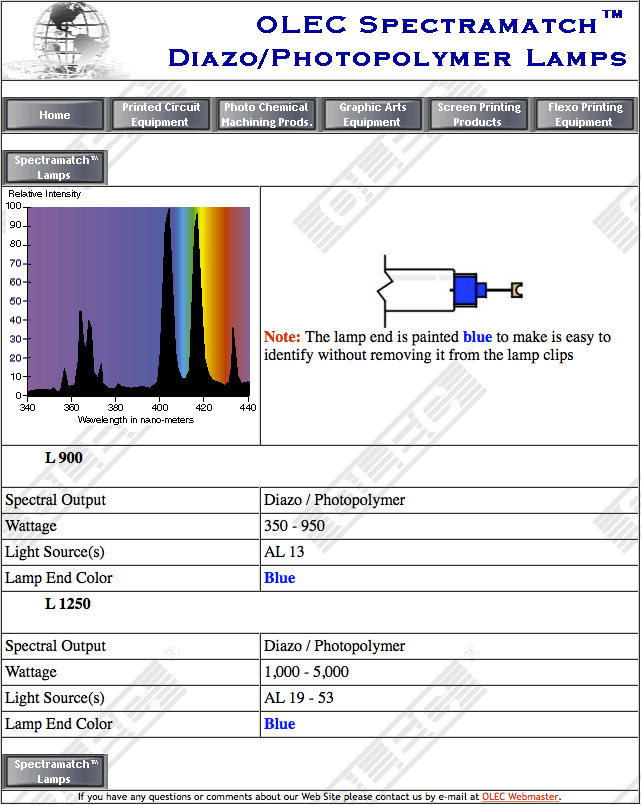
Task: Open Screen Printing Products page
Action: coord(479,115)
